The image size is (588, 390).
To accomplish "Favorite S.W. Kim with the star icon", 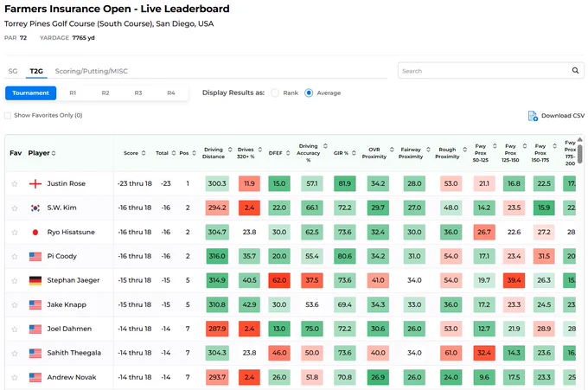I will click(x=14, y=208).
